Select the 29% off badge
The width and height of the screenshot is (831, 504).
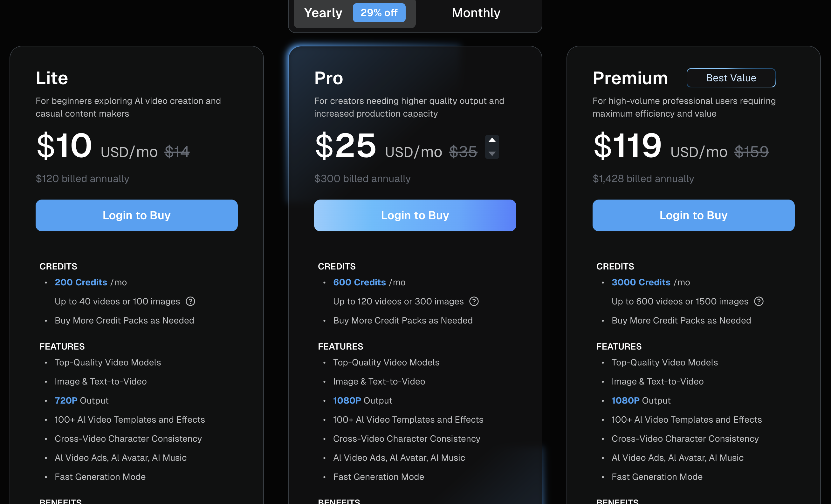pos(379,13)
